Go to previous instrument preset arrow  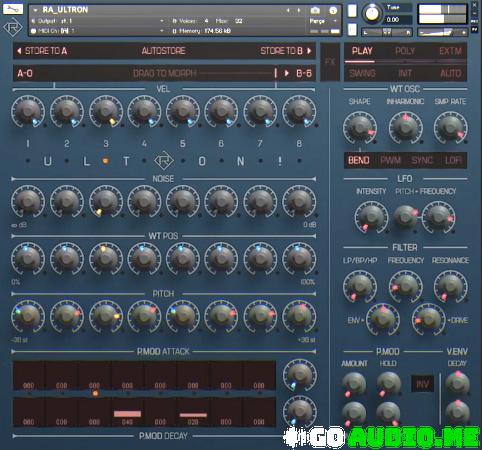(x=288, y=10)
